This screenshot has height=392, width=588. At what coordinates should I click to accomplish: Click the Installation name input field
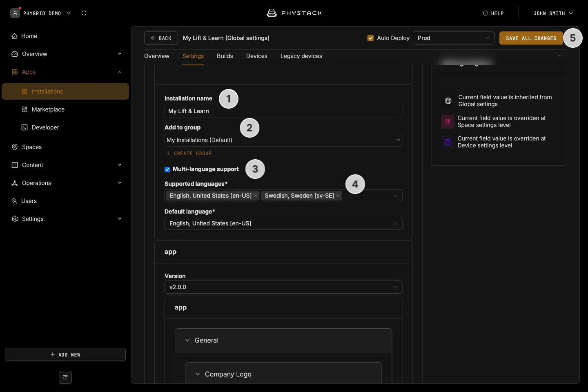coord(283,111)
